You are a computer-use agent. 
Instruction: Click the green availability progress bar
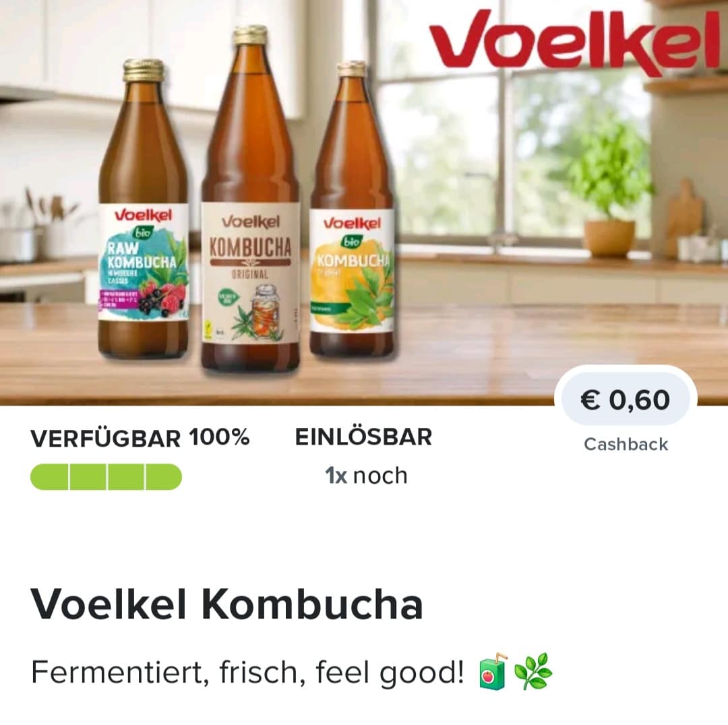pyautogui.click(x=106, y=476)
